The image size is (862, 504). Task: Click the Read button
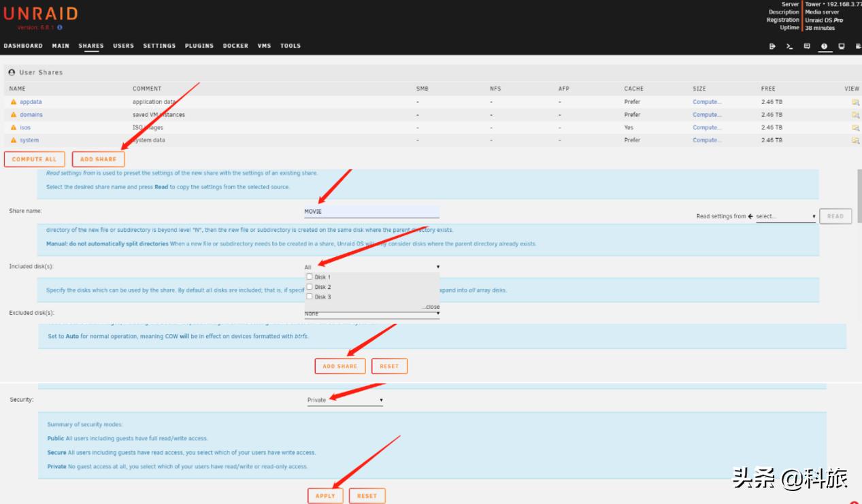pos(835,216)
